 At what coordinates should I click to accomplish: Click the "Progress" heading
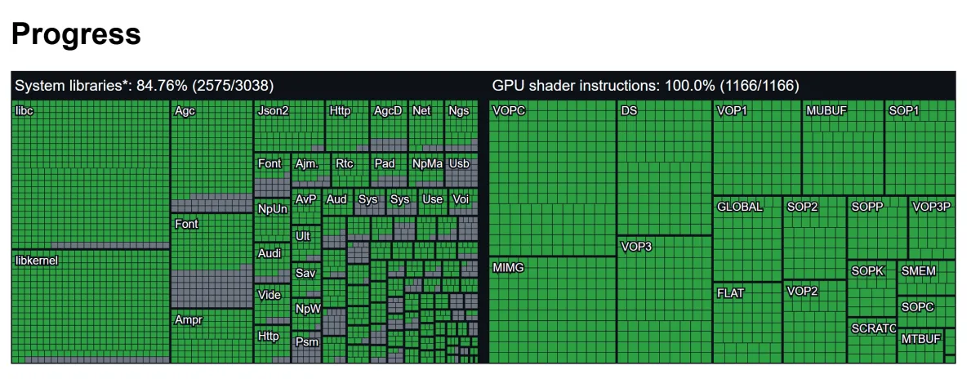(76, 33)
